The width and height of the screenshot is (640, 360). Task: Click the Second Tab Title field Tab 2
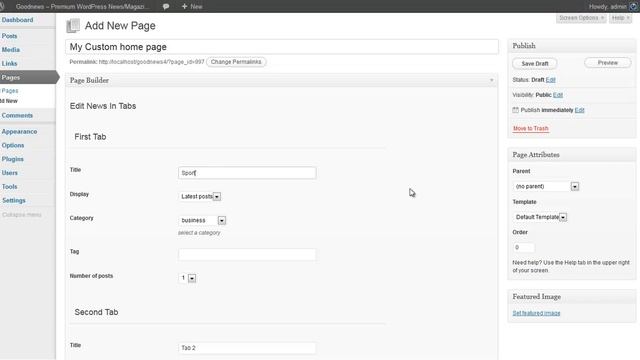247,348
